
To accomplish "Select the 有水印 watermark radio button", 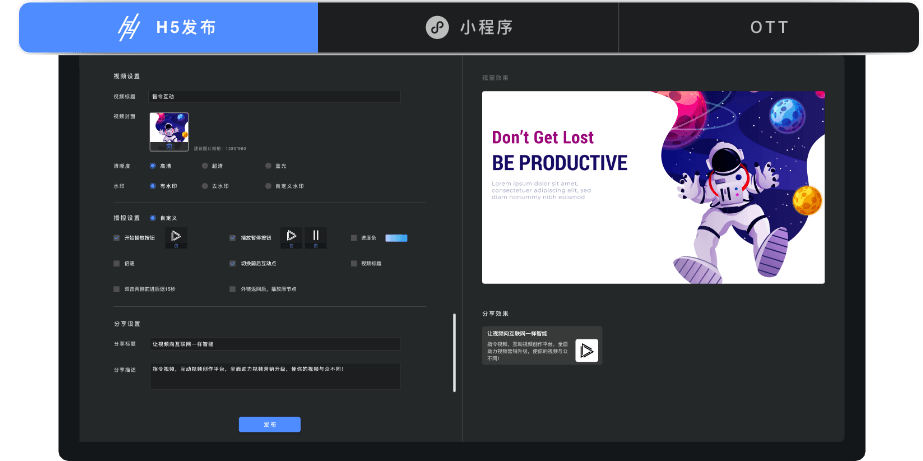I will pyautogui.click(x=153, y=186).
